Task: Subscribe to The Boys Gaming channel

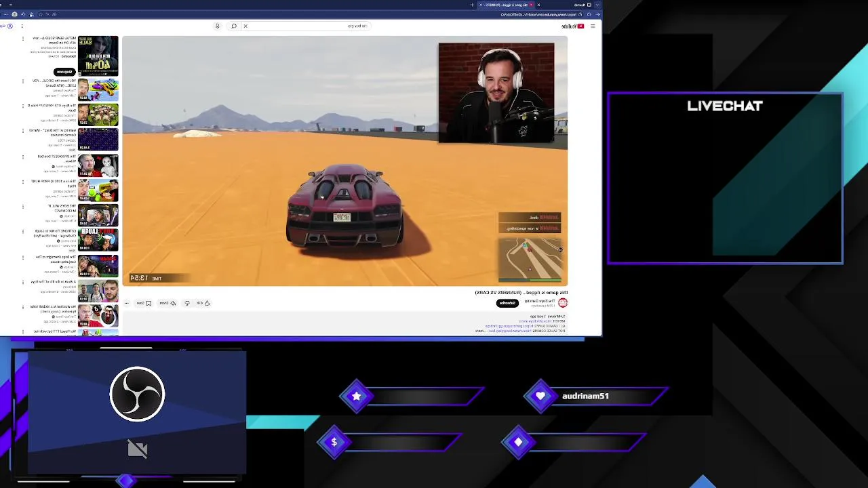Action: (507, 303)
